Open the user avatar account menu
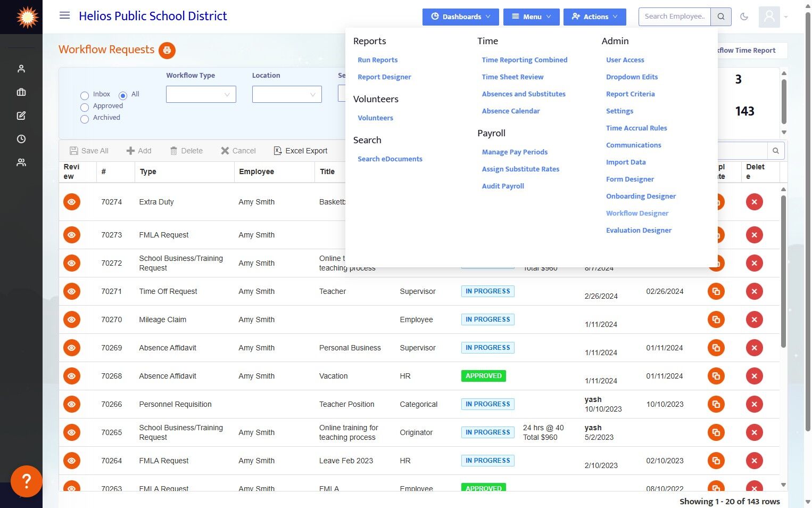Viewport: 812px width, 508px height. 769,17
